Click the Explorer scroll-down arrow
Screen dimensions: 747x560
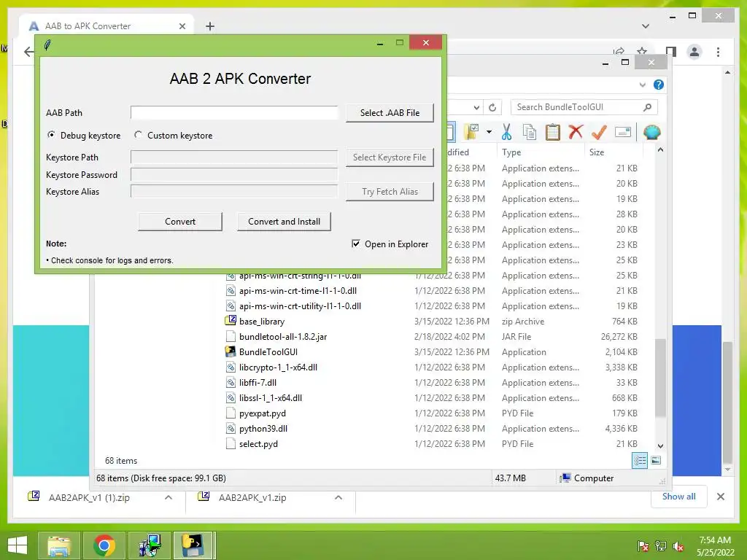(660, 446)
